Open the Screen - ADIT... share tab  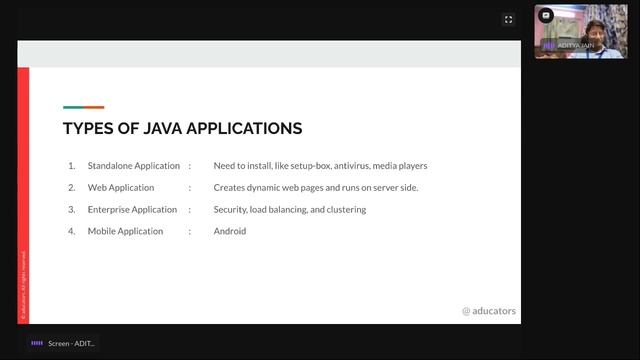click(62, 343)
